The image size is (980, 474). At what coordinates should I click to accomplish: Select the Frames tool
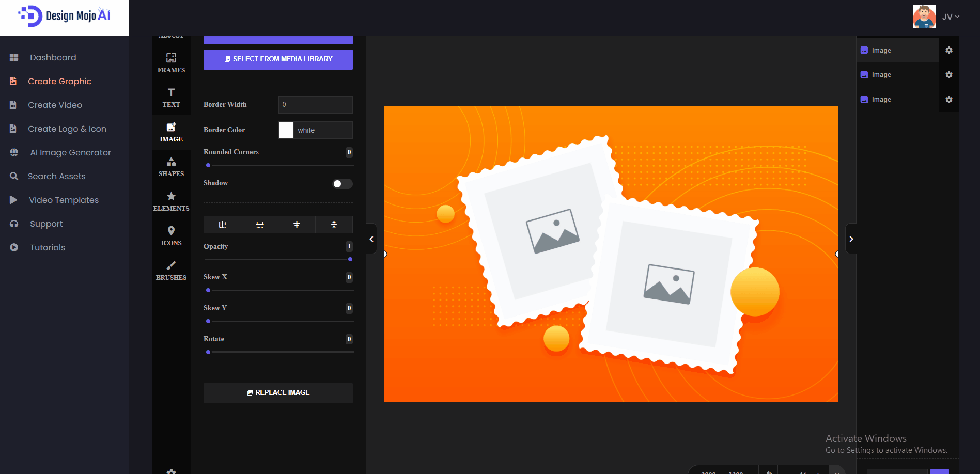(171, 62)
